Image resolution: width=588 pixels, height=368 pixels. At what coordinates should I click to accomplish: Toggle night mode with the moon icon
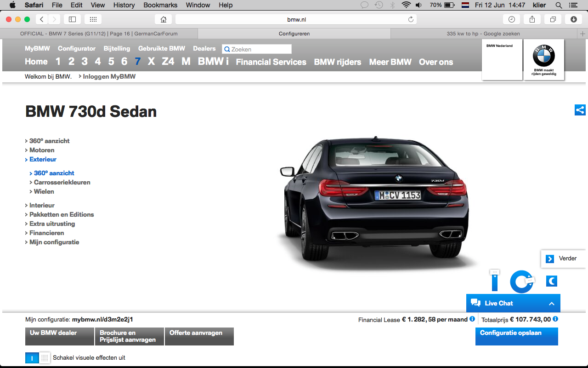click(x=552, y=281)
